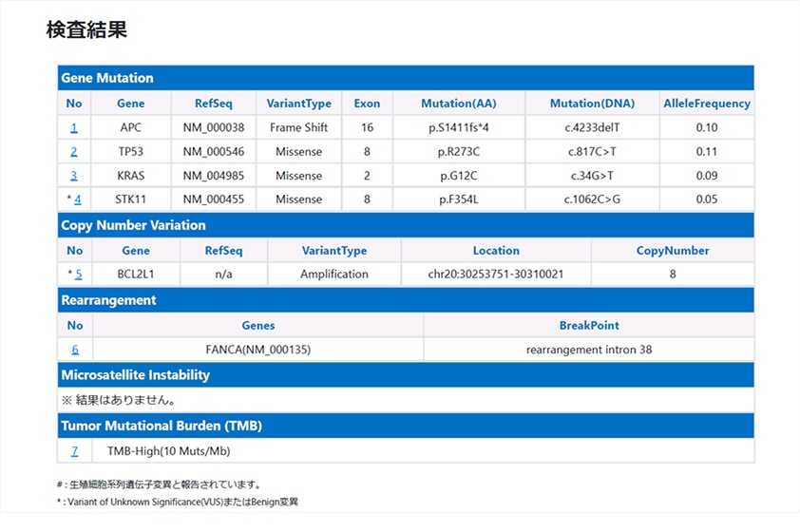Viewport: 800px width, 532px height.
Task: Open TMB result link number 7
Action: coord(75,451)
